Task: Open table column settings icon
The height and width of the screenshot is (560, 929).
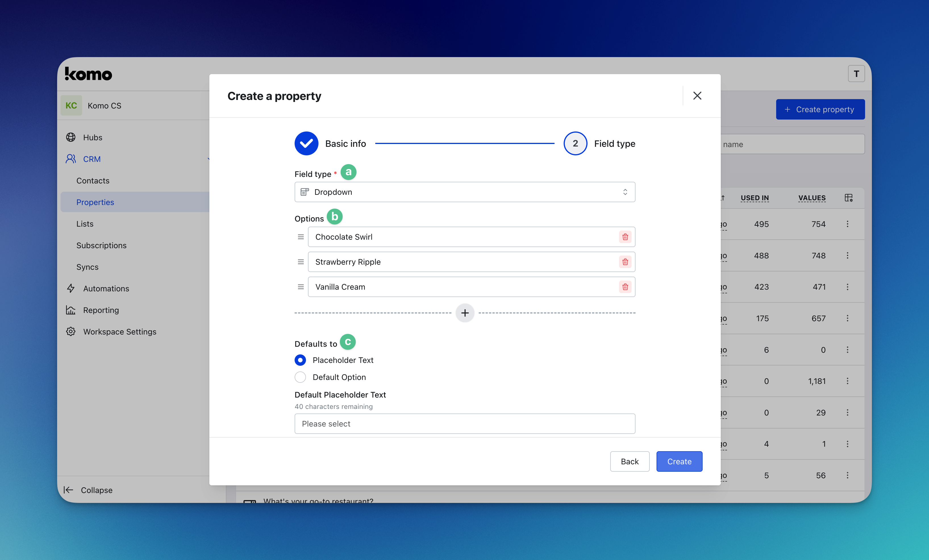Action: pyautogui.click(x=848, y=198)
